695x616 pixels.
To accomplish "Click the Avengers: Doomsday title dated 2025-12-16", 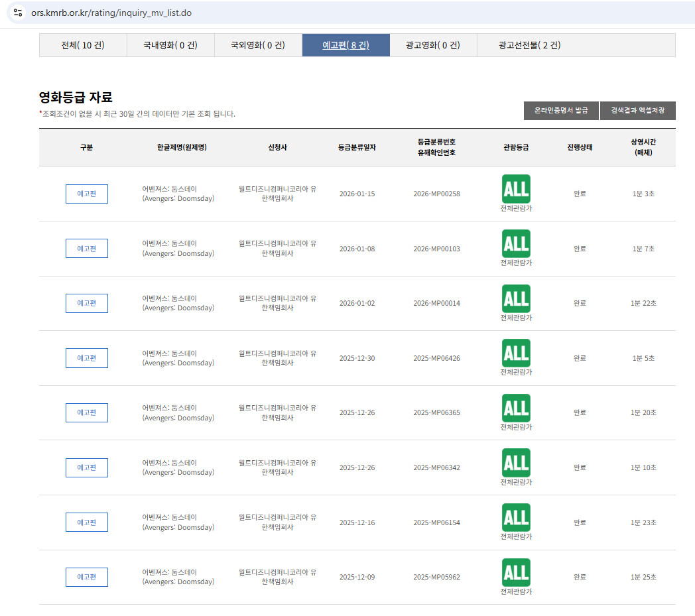I will pos(178,523).
